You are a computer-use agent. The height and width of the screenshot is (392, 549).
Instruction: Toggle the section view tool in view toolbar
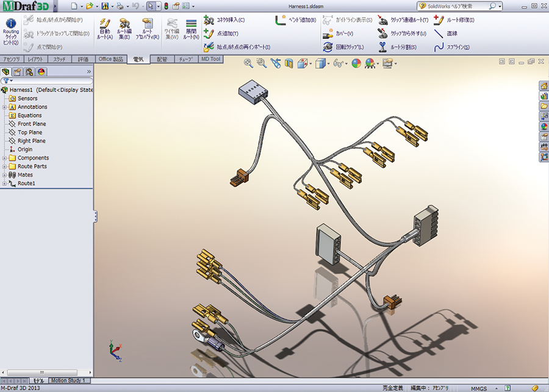point(289,63)
